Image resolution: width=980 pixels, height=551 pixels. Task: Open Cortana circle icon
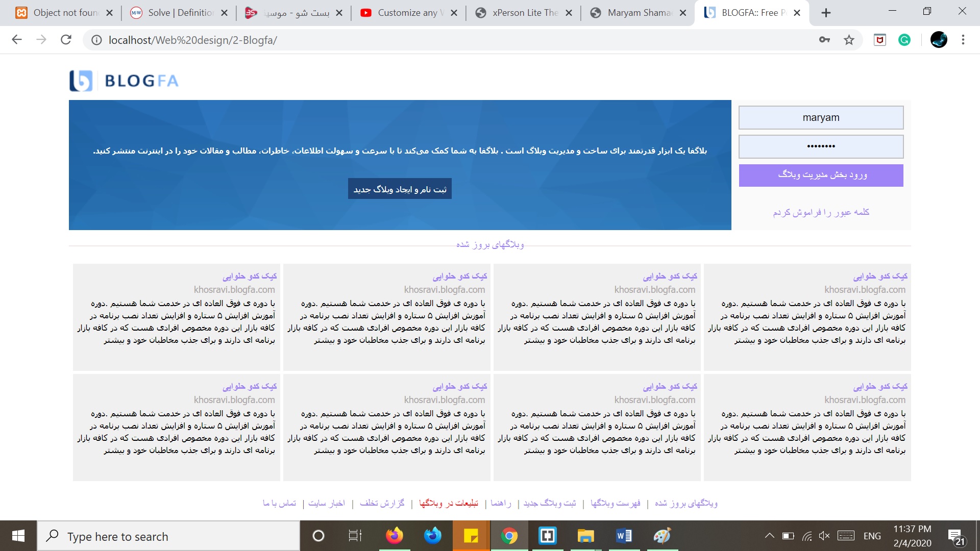point(318,536)
